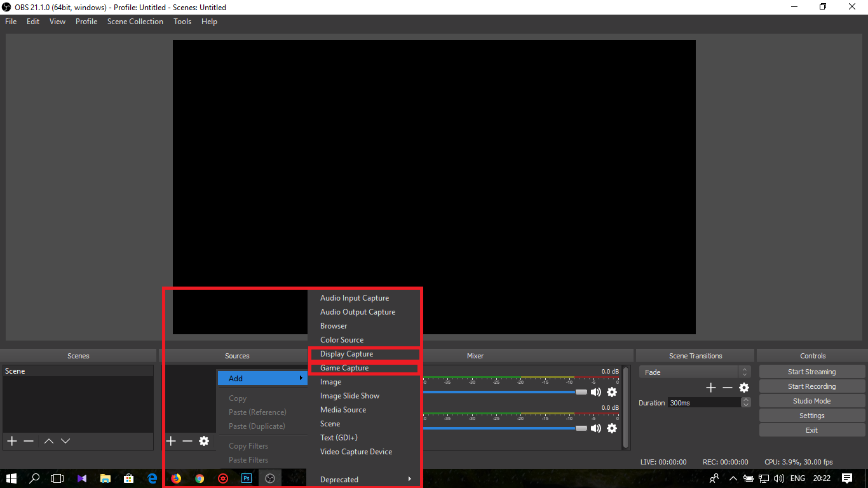Open the Help menu
The image size is (868, 488).
(x=209, y=22)
